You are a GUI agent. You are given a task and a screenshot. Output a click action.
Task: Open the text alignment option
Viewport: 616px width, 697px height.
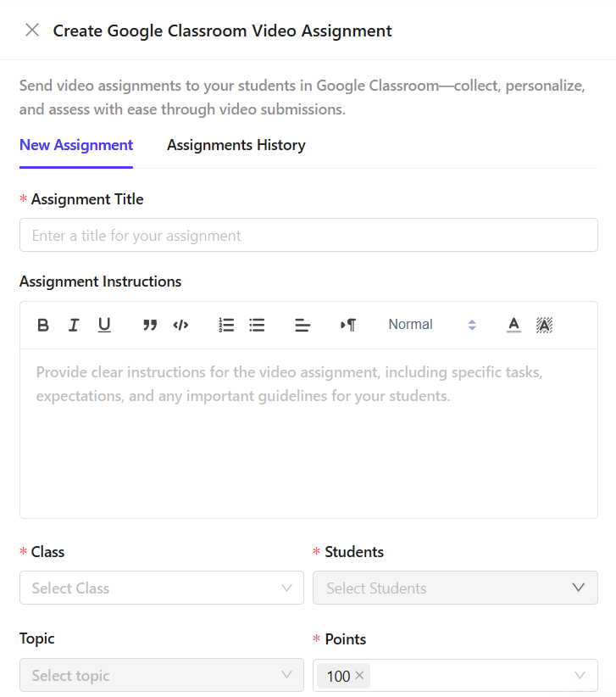[302, 325]
